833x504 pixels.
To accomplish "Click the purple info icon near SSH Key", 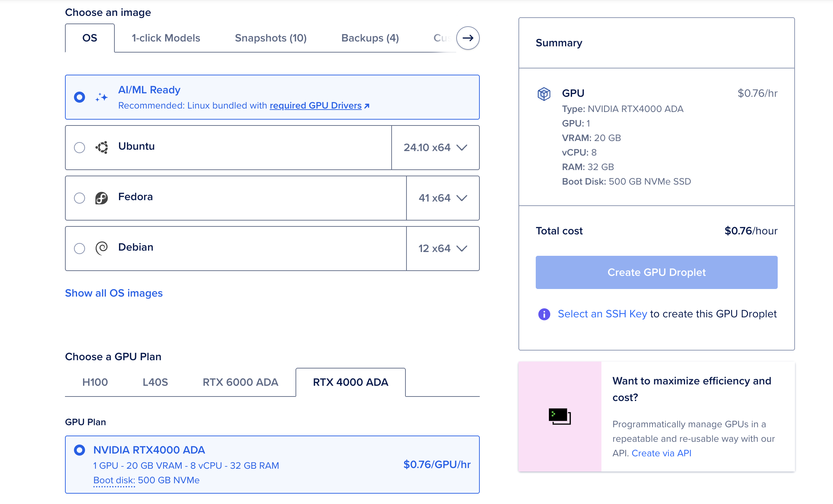I will pos(544,314).
